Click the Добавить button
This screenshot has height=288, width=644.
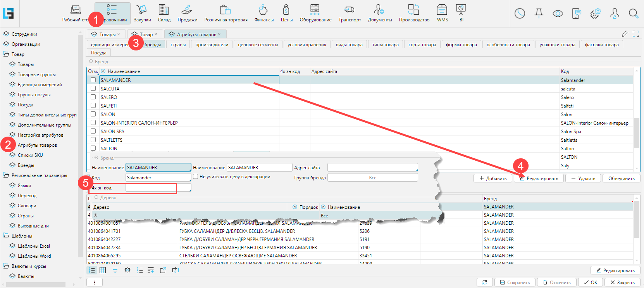click(x=493, y=179)
